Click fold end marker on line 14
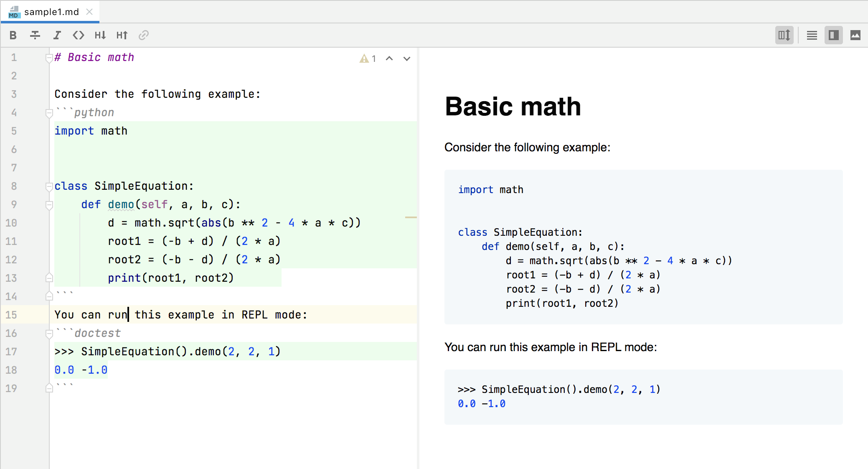Image resolution: width=868 pixels, height=469 pixels. pos(49,296)
